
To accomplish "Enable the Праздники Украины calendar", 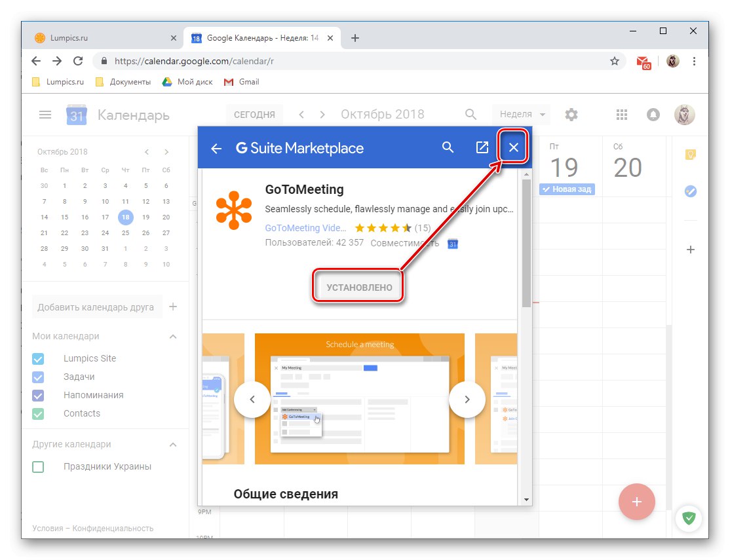I will [x=37, y=466].
